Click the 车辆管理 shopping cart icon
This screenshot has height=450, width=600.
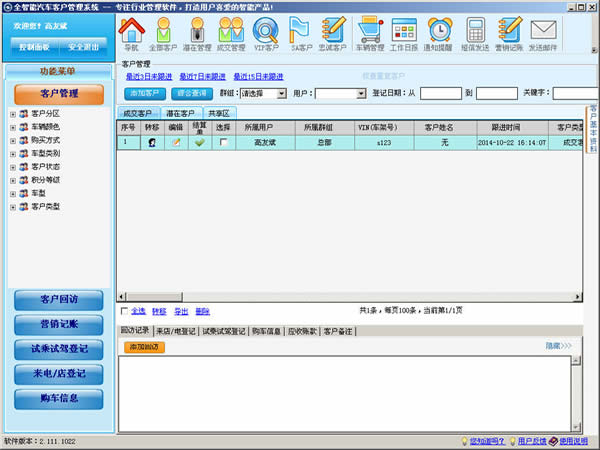pos(370,29)
